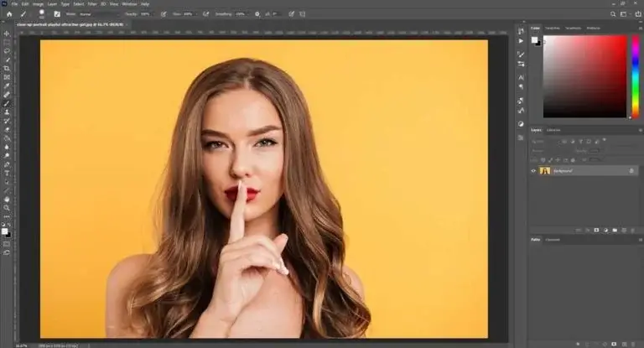The image size is (644, 348).
Task: Open smoothing options gear menu
Action: click(x=257, y=14)
